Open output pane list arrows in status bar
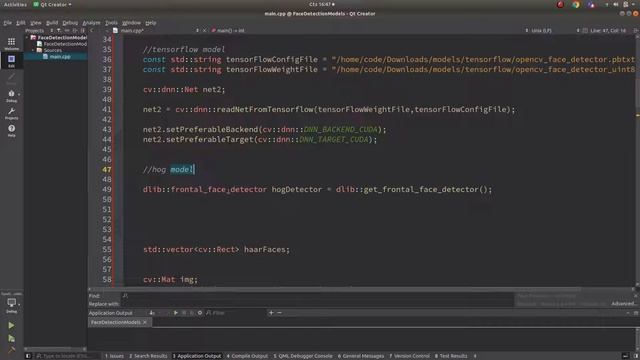 (x=475, y=356)
